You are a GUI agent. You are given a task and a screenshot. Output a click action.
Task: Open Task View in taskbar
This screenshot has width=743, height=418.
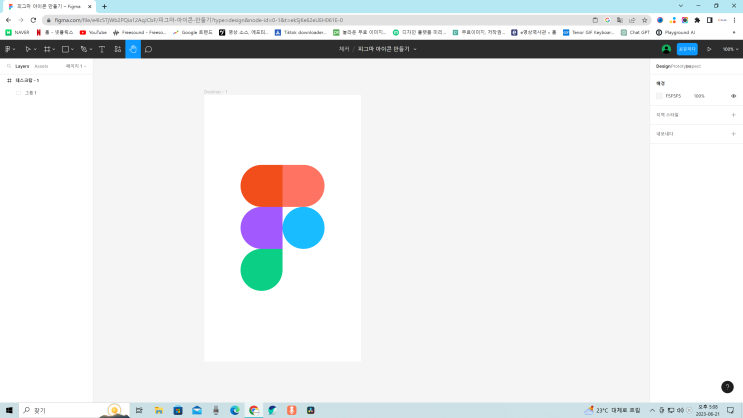[139, 410]
